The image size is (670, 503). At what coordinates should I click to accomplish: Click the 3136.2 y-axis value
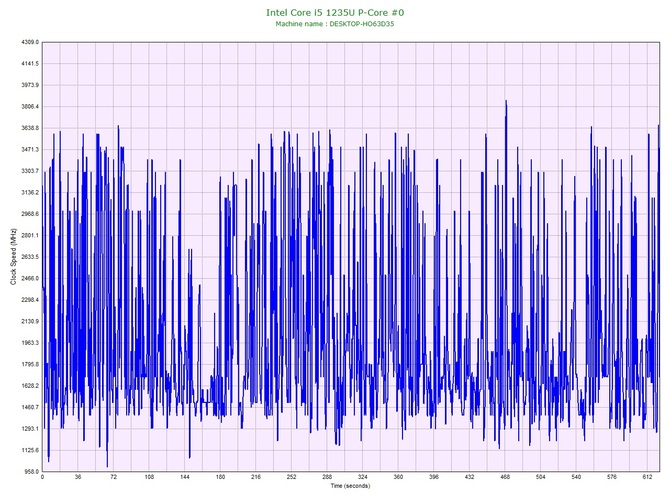[30, 192]
